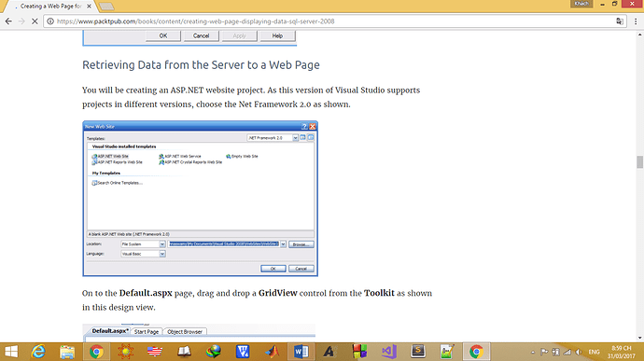This screenshot has width=644, height=361.
Task: Open the sun-shaped app on the taskbar
Action: pyautogui.click(x=126, y=352)
